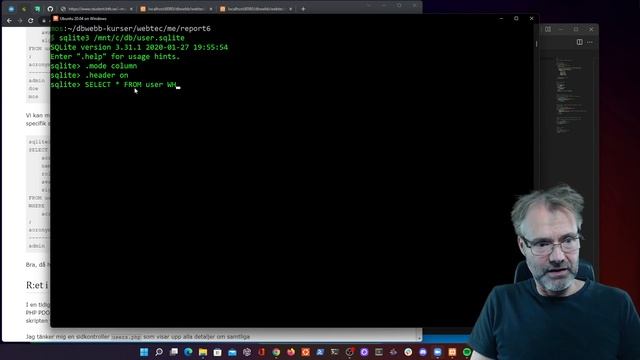This screenshot has width=640, height=360.
Task: Click the SELECT * FROM user input line
Action: tap(116, 85)
